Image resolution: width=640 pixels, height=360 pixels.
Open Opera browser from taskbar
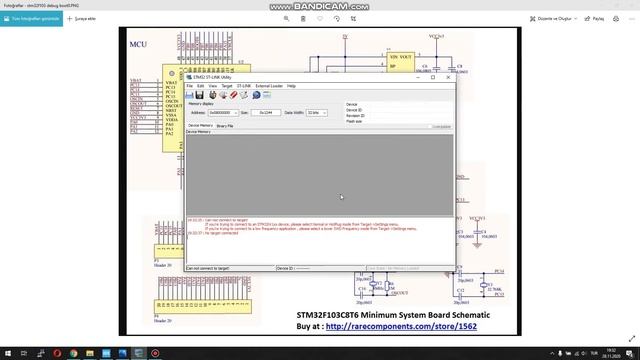click(57, 353)
